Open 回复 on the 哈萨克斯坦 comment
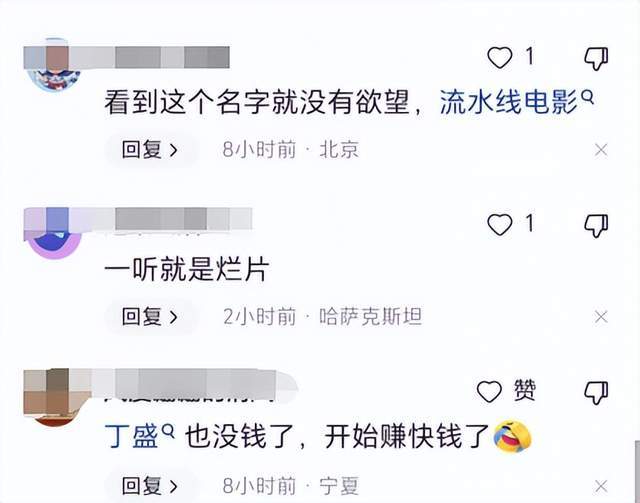640x503 pixels. 150,316
